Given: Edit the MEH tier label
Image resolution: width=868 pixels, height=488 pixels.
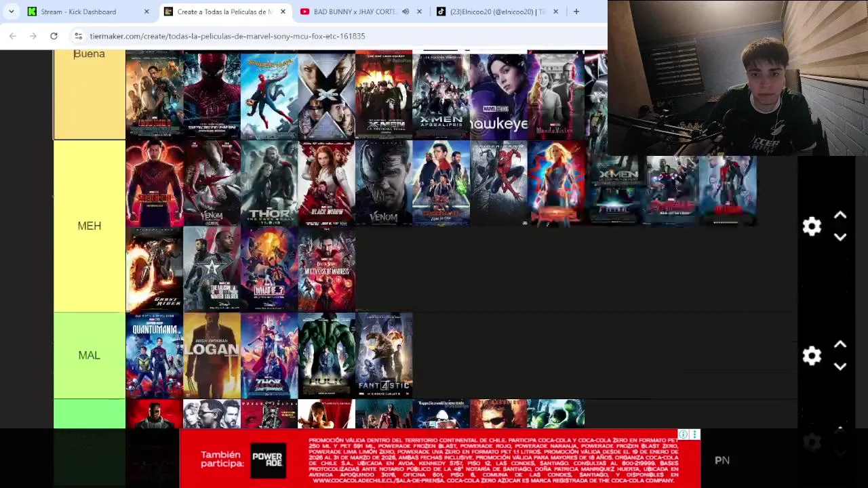Looking at the screenshot, I should [89, 226].
